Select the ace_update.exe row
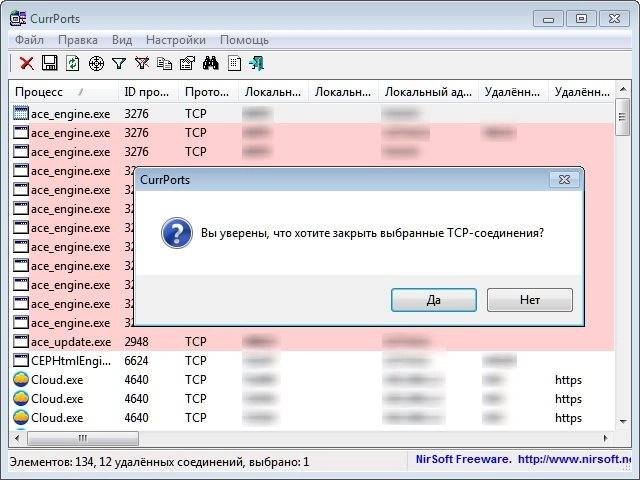Screen dimensions: 640x480 [312, 341]
